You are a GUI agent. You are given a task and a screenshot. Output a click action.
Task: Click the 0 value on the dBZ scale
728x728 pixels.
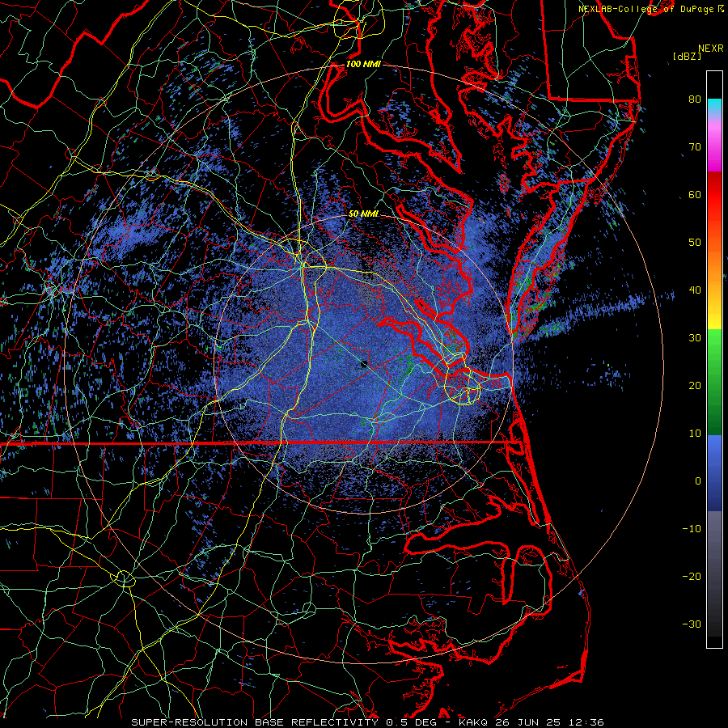[697, 481]
